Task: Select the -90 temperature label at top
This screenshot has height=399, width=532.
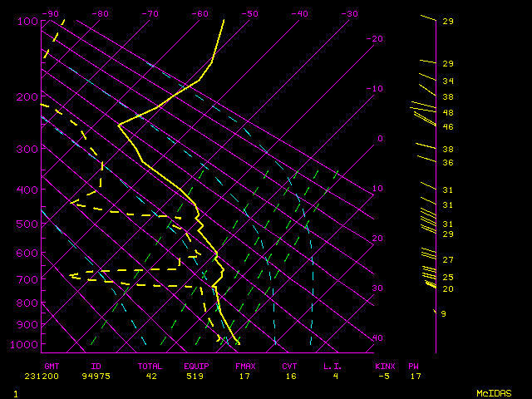Action: click(x=50, y=14)
